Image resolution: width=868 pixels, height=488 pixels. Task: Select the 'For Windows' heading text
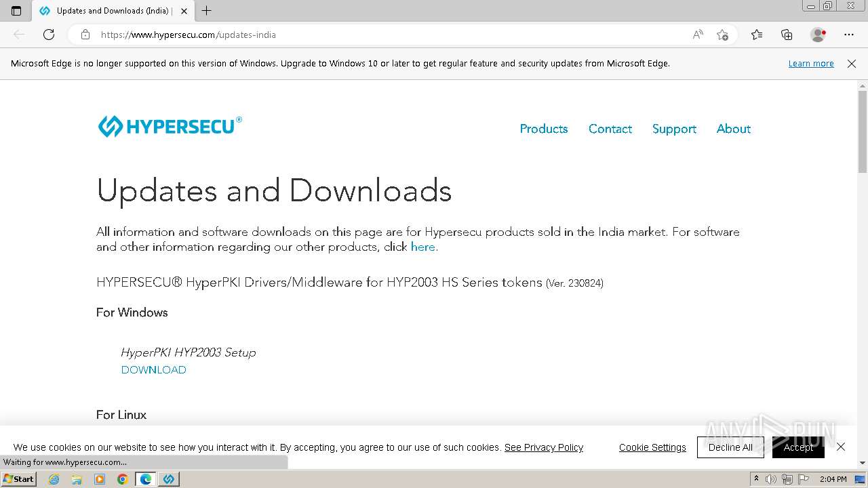click(x=132, y=312)
